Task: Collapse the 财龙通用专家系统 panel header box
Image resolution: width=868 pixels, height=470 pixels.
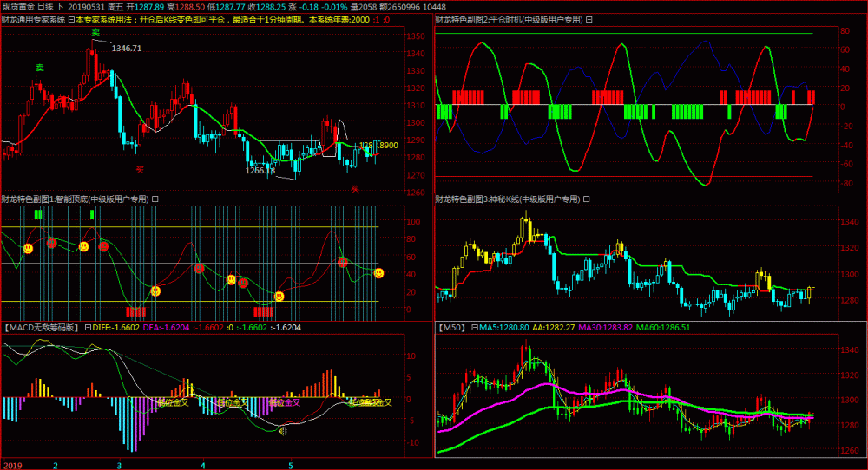Action: point(71,20)
